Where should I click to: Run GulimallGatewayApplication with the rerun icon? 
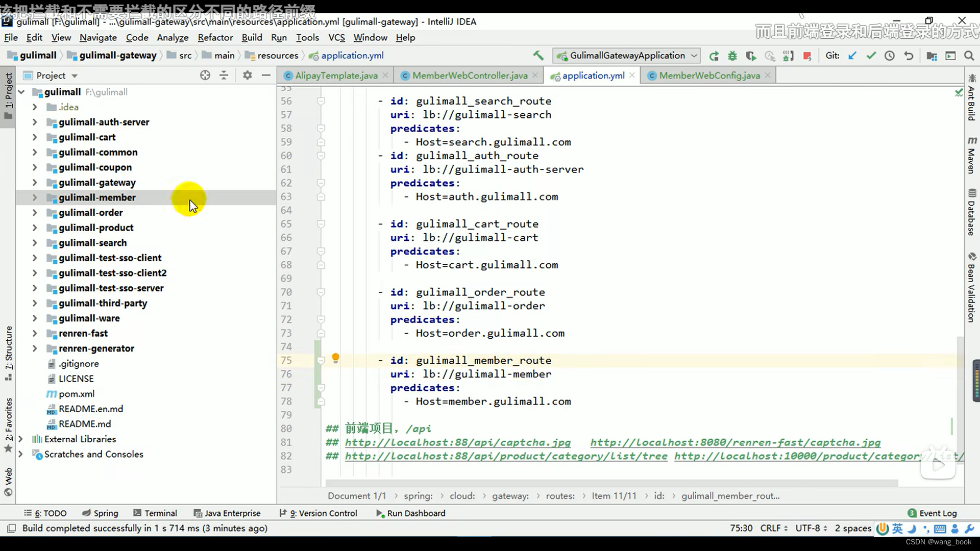pyautogui.click(x=714, y=56)
